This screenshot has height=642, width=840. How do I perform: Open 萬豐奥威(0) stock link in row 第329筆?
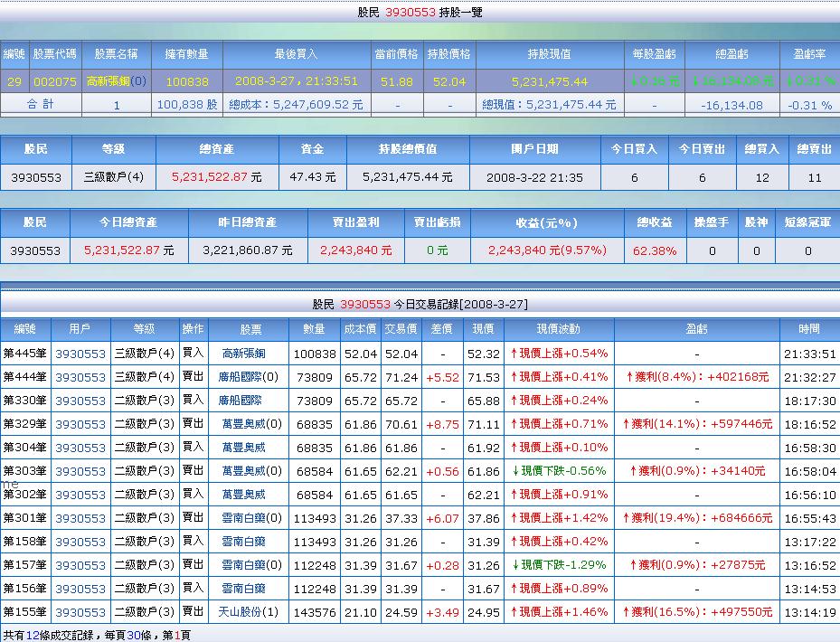point(251,424)
